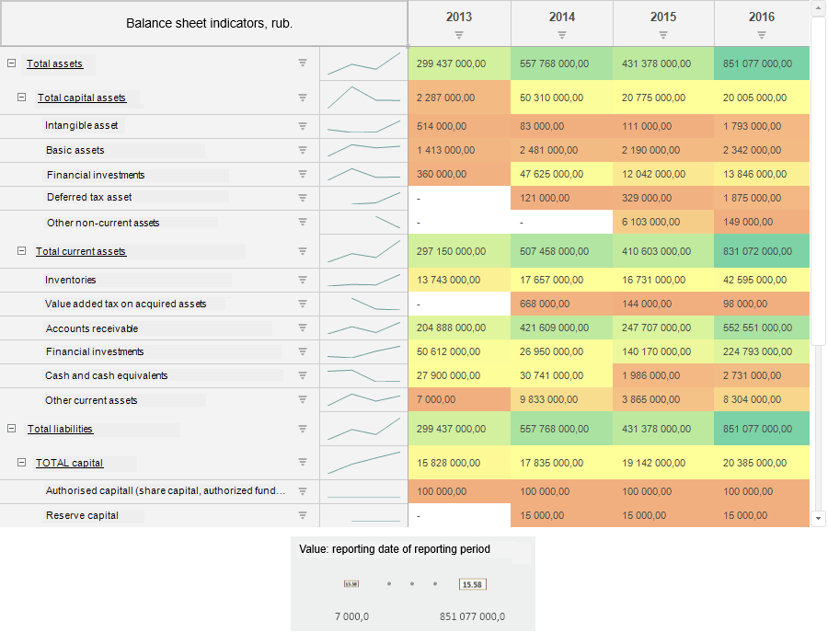The width and height of the screenshot is (828, 644).
Task: Click the filter icon in the Total assets row
Action: click(302, 63)
